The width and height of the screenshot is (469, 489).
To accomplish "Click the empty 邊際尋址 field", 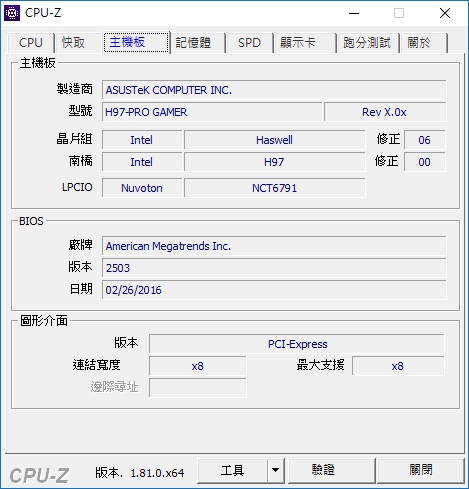I will coord(198,388).
